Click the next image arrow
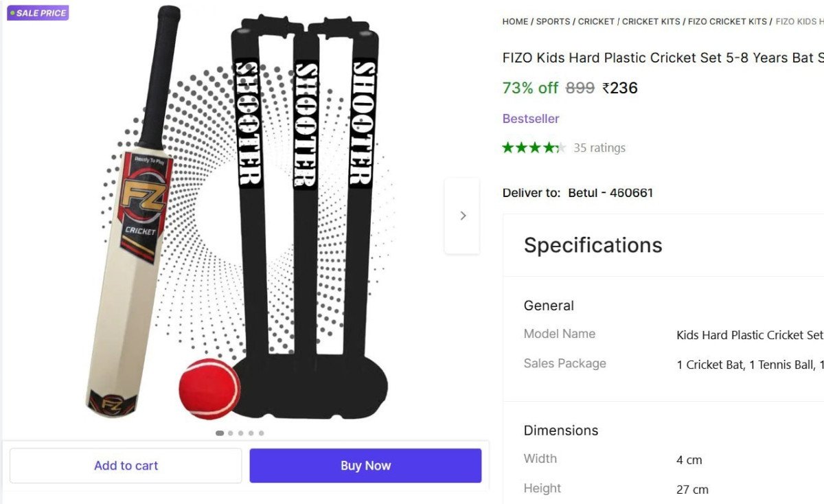This screenshot has width=824, height=504. (462, 216)
